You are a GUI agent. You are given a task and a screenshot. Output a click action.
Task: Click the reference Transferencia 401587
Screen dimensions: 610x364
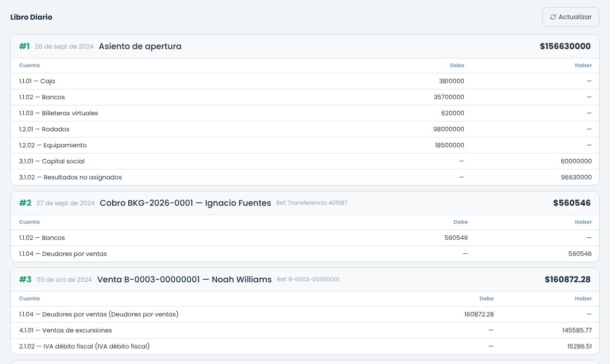pos(312,203)
